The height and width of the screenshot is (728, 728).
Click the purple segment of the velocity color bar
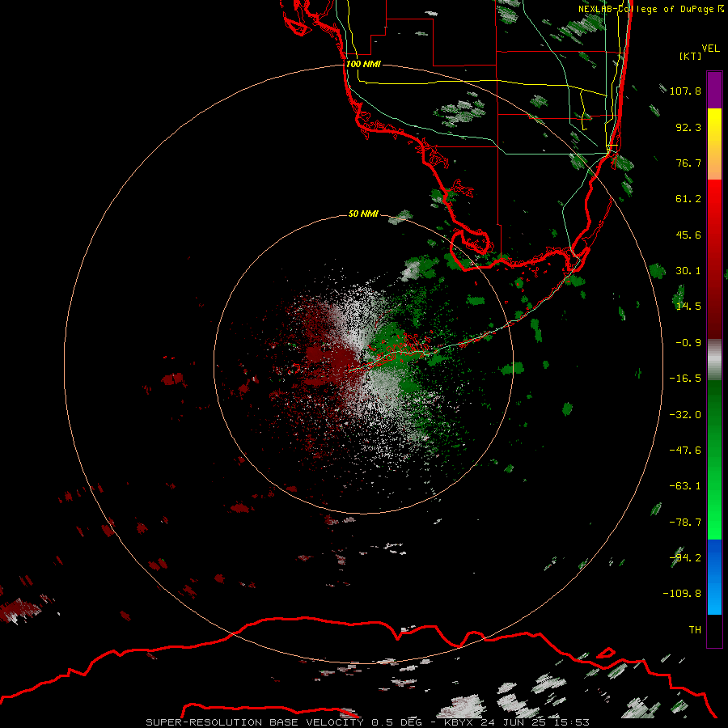tap(714, 90)
